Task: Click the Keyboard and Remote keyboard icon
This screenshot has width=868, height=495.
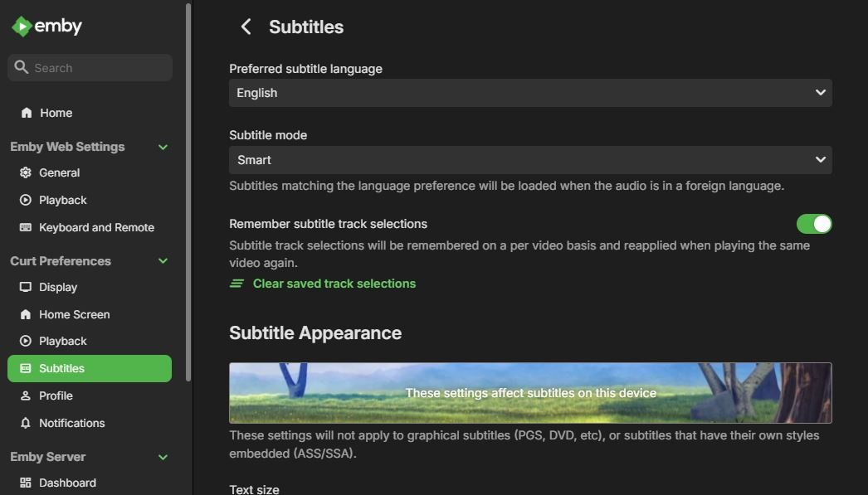Action: [x=26, y=227]
